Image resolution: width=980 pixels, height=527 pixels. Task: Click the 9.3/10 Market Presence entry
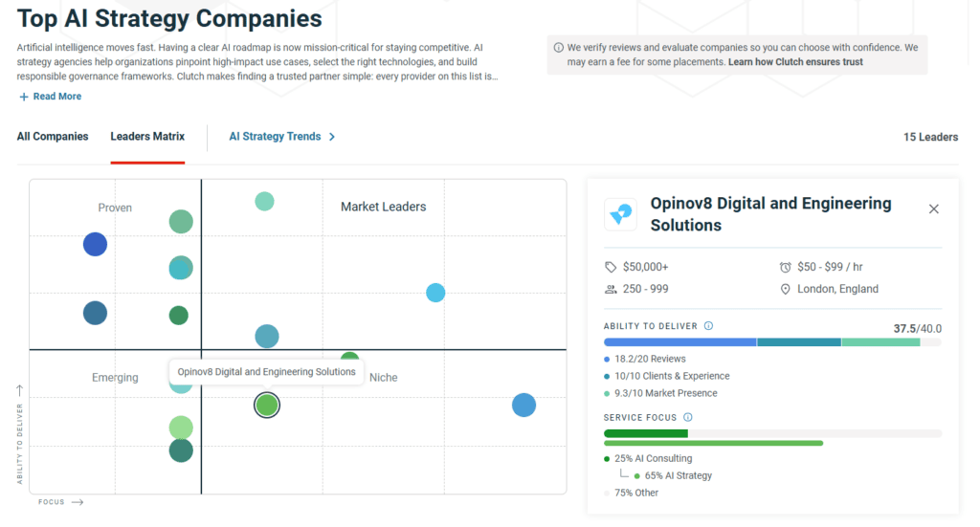pos(666,393)
